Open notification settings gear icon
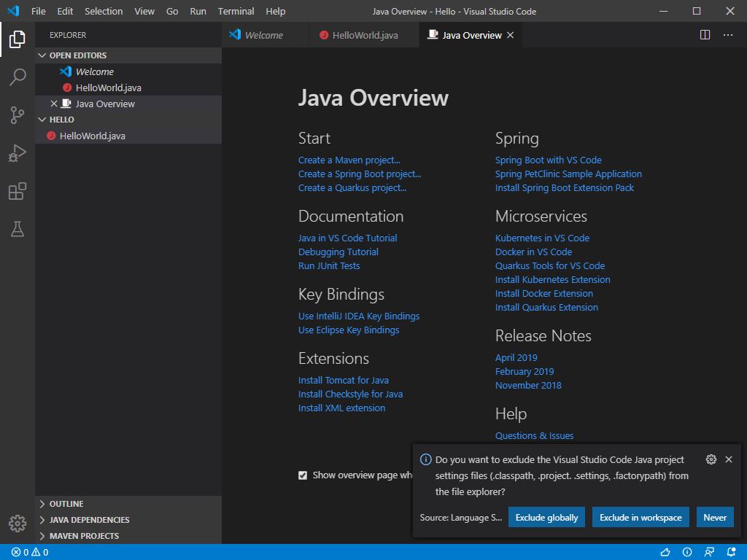The image size is (747, 560). click(x=711, y=459)
